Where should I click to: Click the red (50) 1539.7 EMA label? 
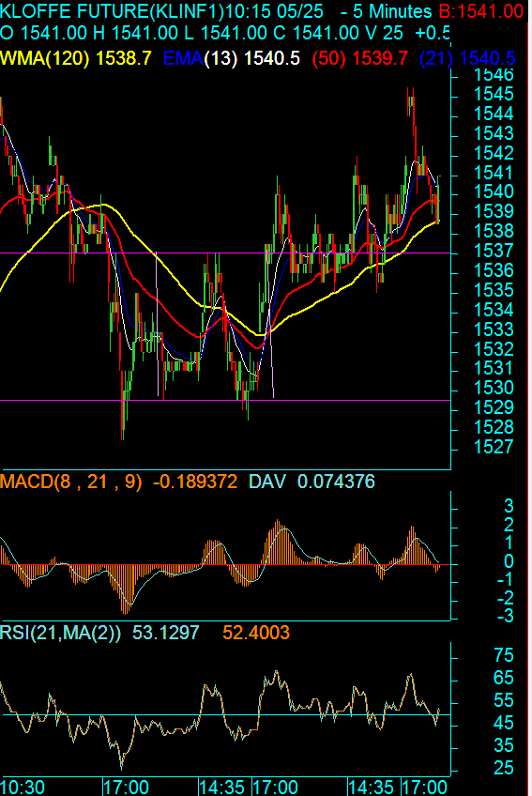(360, 58)
